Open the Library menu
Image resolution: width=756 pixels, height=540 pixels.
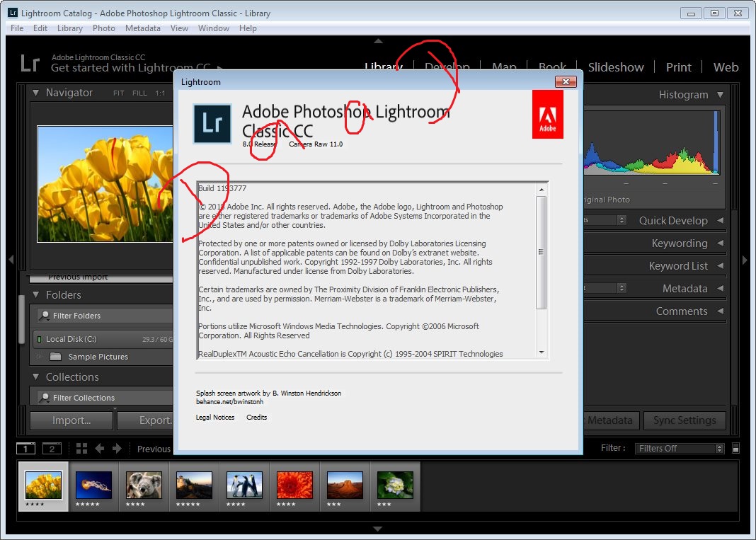click(x=70, y=28)
